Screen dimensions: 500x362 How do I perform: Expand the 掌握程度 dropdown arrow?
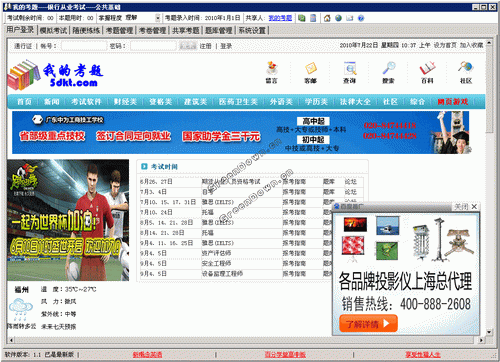[x=158, y=18]
